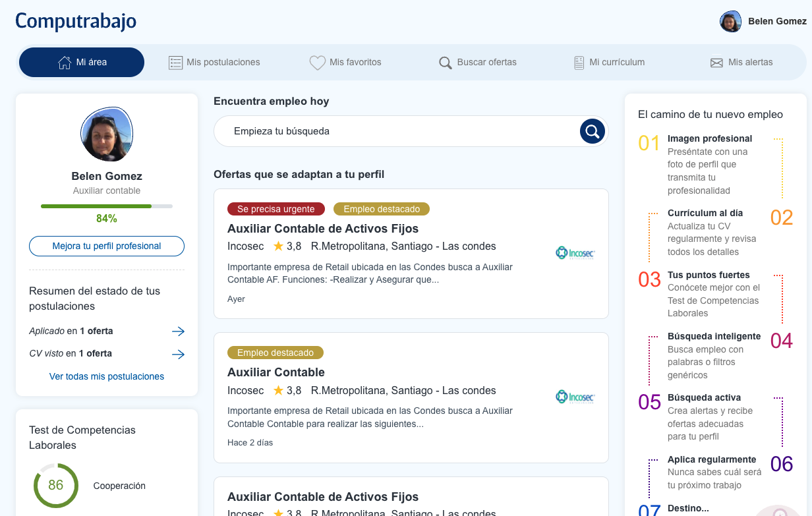This screenshot has width=812, height=516.
Task: Click the Cooperación score circle showing 86
Action: pos(56,486)
